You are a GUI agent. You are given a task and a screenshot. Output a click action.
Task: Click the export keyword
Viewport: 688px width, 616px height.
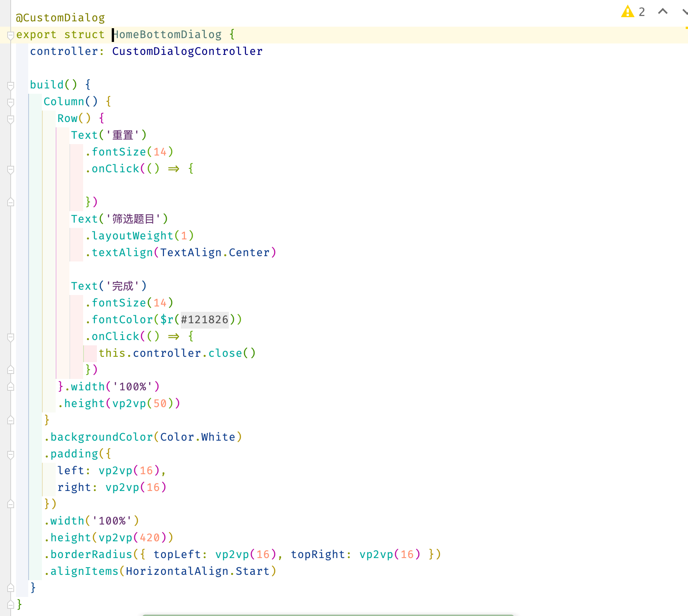click(x=36, y=35)
